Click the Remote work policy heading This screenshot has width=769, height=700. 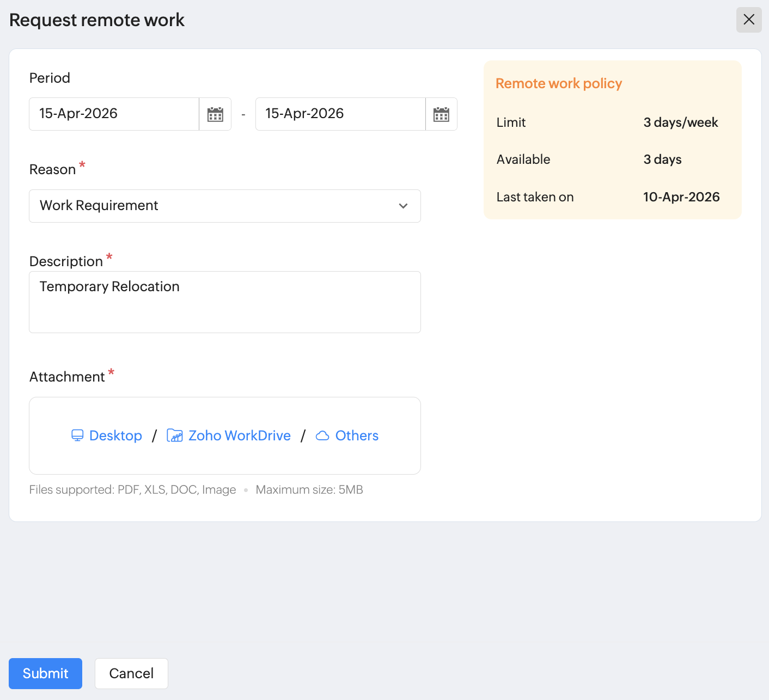click(558, 83)
